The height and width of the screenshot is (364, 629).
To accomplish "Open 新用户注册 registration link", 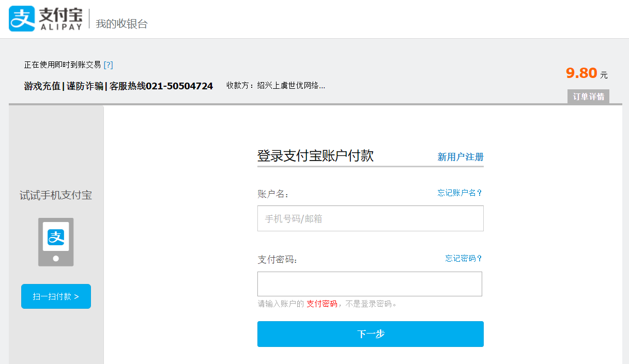I will click(459, 157).
